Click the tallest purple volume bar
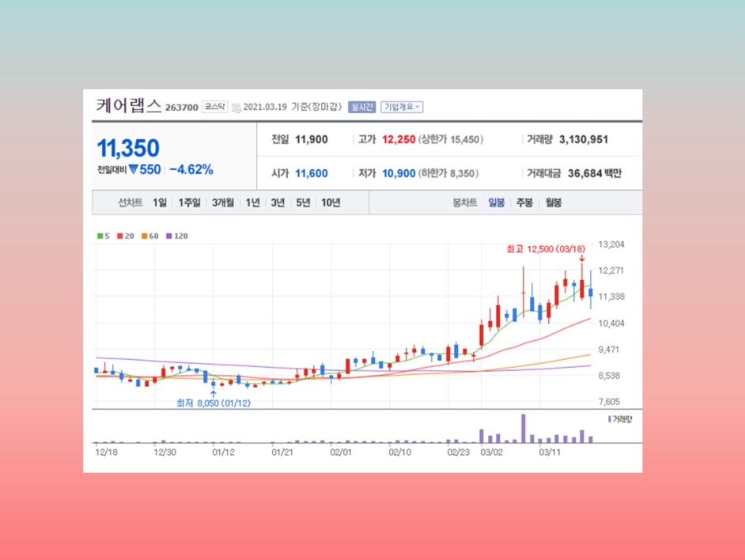This screenshot has height=560, width=745. tap(524, 429)
